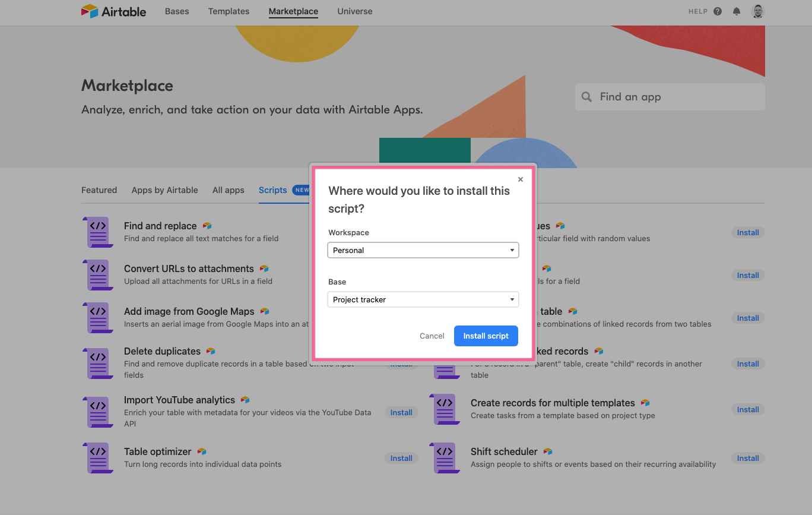Click the 'Turn long records into individual data points' description
Image resolution: width=812 pixels, height=515 pixels.
(203, 464)
